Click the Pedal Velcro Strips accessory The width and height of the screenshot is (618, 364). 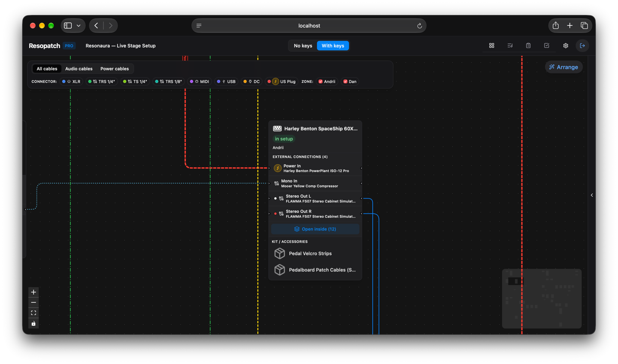click(x=315, y=253)
